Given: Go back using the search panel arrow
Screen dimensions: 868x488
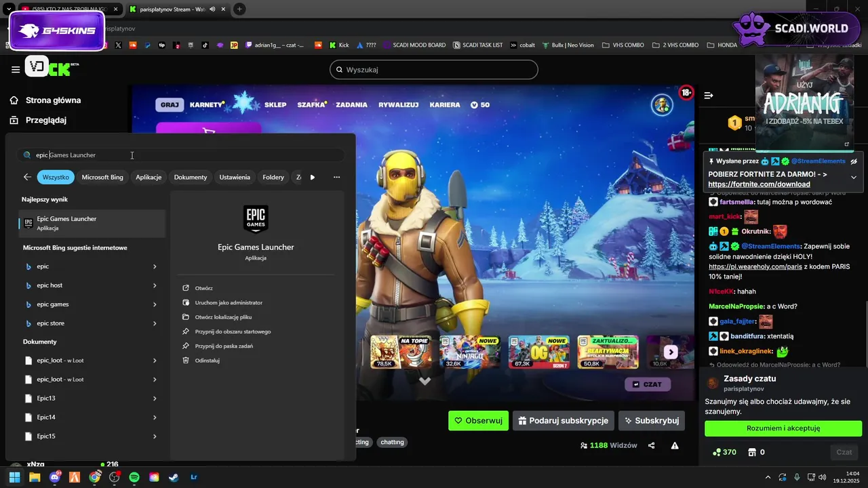Looking at the screenshot, I should [x=27, y=177].
